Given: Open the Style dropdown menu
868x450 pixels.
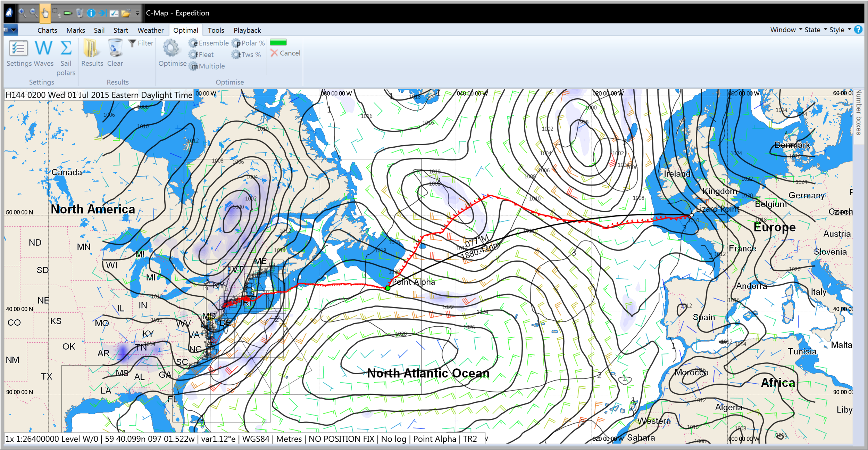Looking at the screenshot, I should [840, 30].
